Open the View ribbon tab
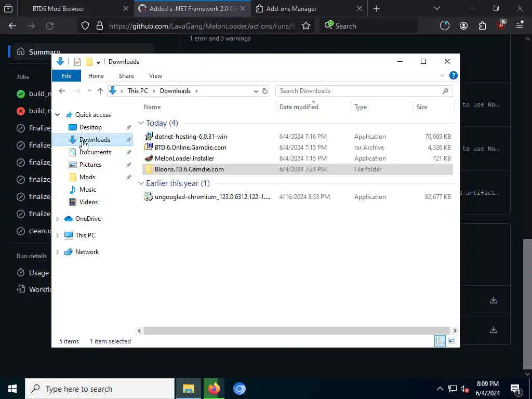This screenshot has height=399, width=532. (x=155, y=76)
